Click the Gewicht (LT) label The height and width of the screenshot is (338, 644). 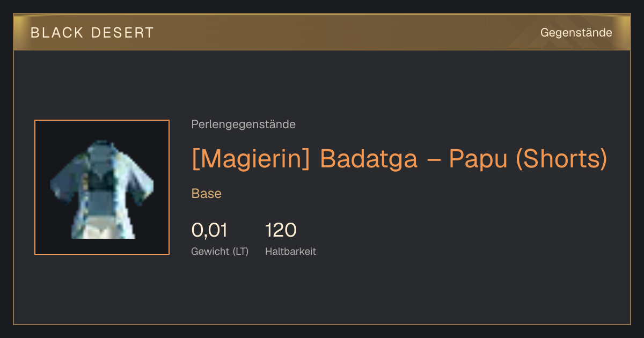(x=220, y=251)
